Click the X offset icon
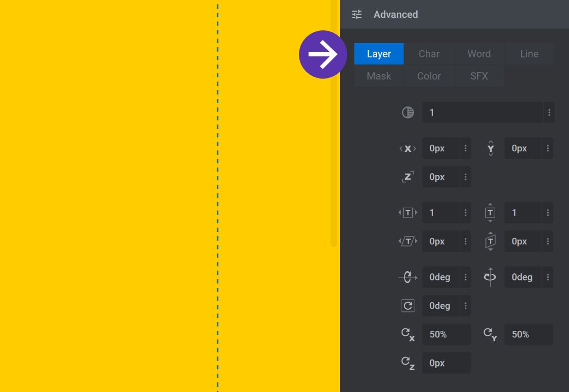The height and width of the screenshot is (392, 569). (x=408, y=149)
